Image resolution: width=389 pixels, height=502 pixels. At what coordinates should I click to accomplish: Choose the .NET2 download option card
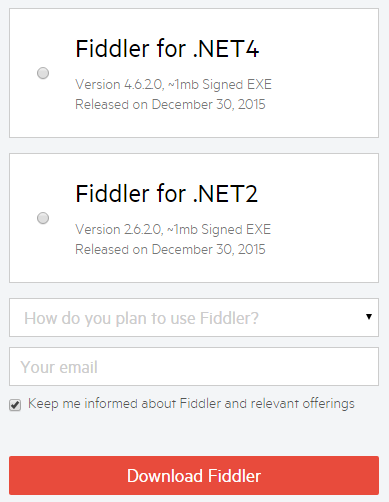pos(194,218)
